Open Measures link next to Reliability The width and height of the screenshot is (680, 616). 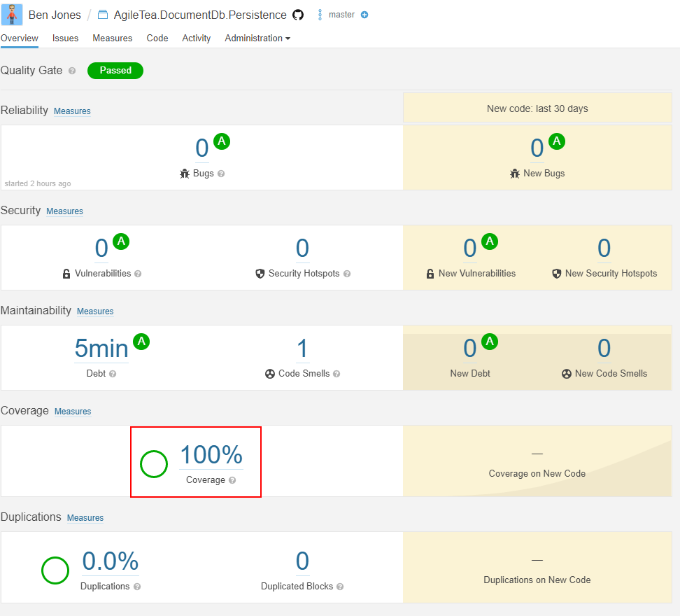point(73,111)
